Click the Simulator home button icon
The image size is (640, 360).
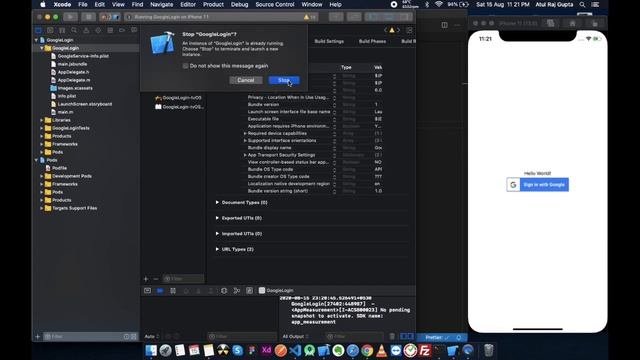573,24
